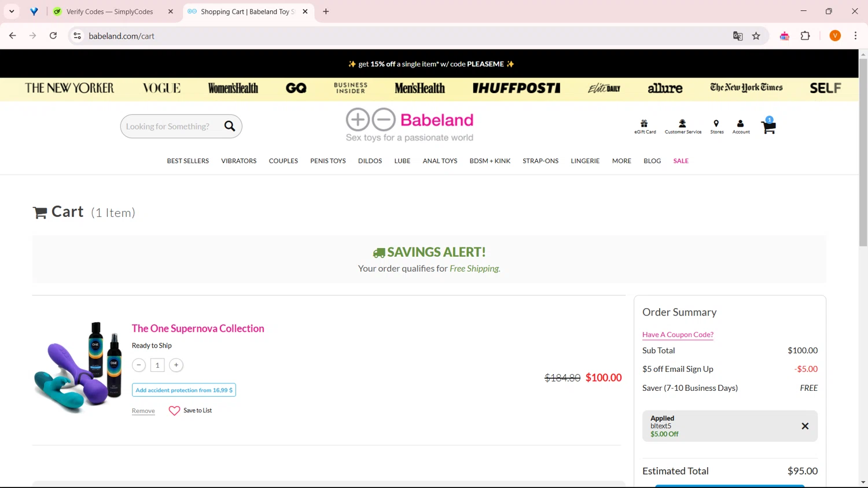Viewport: 868px width, 488px height.
Task: Go back using browser back arrow
Action: (x=13, y=36)
